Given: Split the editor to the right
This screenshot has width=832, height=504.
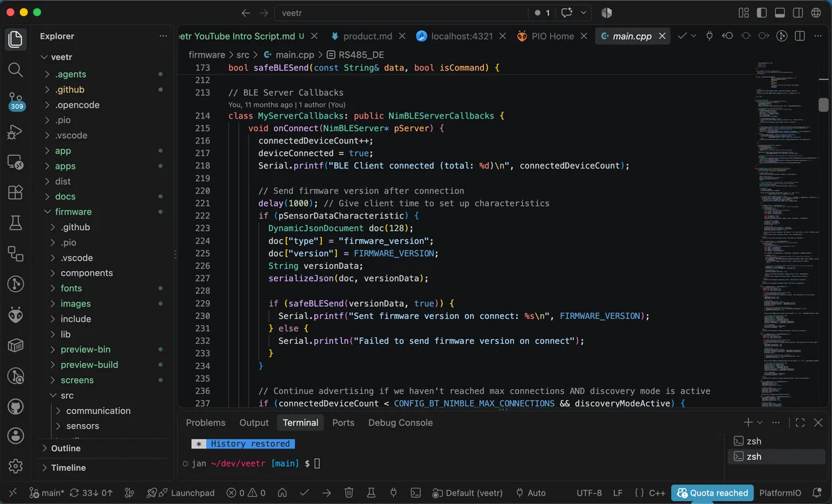Looking at the screenshot, I should [x=799, y=36].
